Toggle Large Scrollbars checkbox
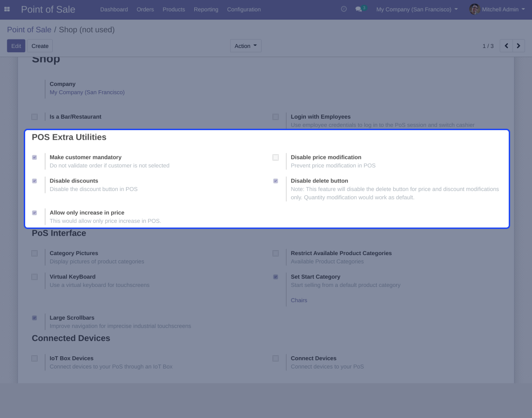Image resolution: width=532 pixels, height=418 pixels. (x=35, y=318)
